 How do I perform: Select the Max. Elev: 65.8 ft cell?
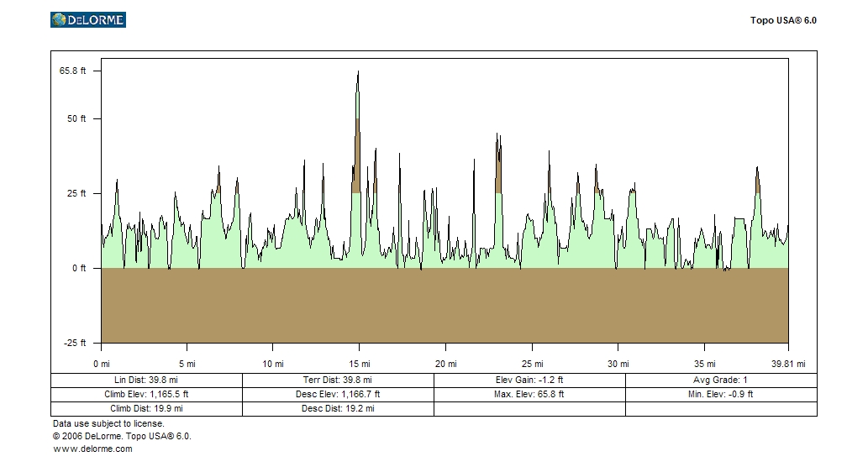click(529, 394)
